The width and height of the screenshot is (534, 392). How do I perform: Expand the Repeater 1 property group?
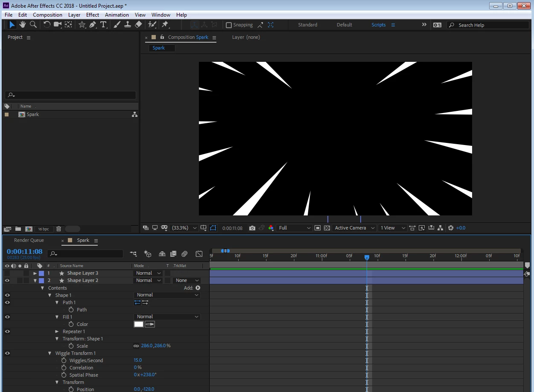57,331
